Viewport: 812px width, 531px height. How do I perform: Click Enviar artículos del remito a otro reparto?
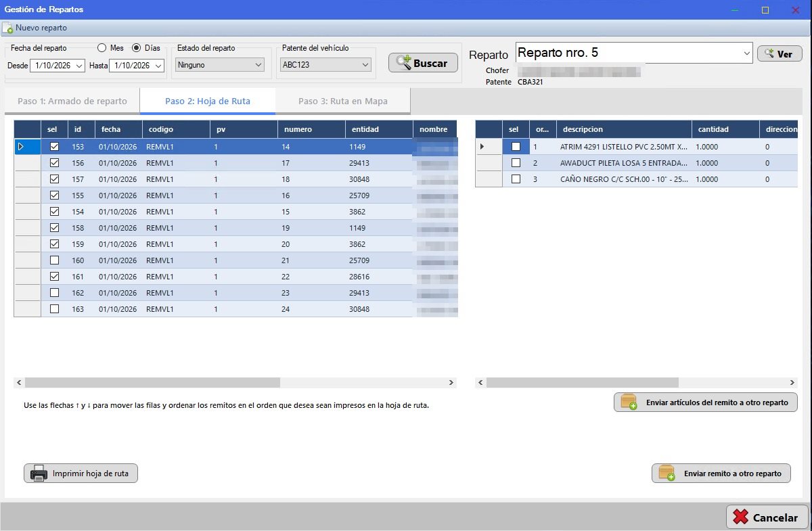pyautogui.click(x=705, y=402)
